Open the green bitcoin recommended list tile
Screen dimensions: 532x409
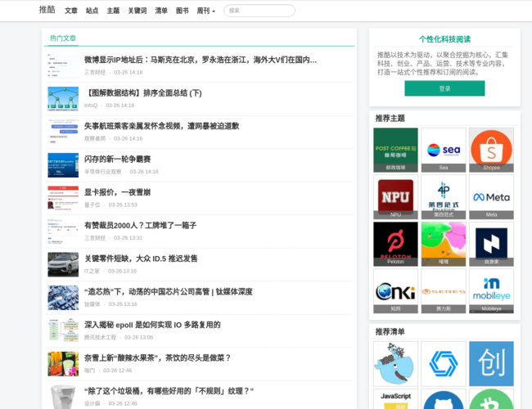tap(491, 399)
